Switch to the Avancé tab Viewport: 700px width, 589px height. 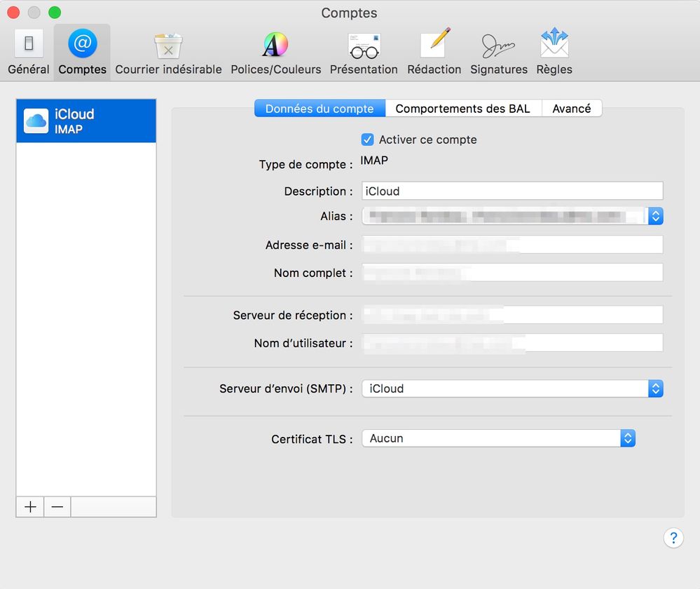[571, 109]
